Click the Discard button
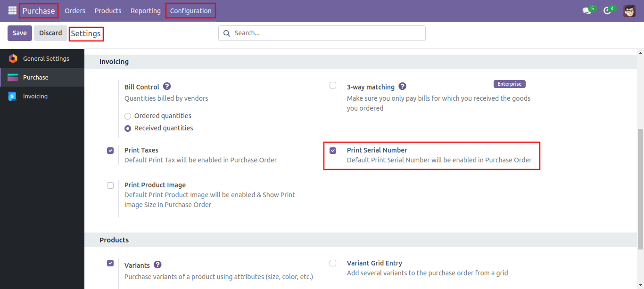This screenshot has width=644, height=289. click(50, 33)
